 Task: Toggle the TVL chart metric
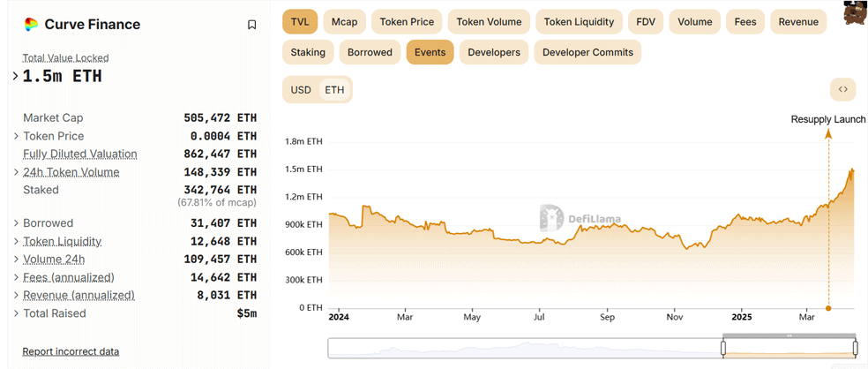[300, 22]
